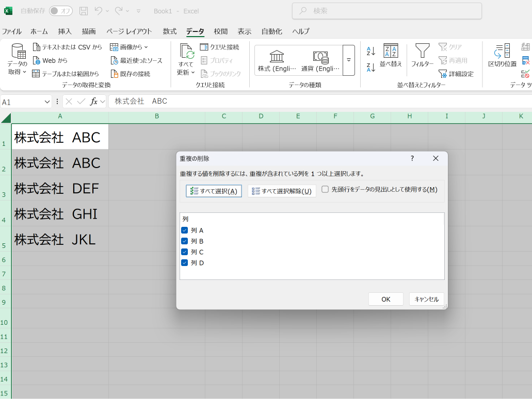Click the Save icon in title bar
This screenshot has width=532, height=399.
pos(84,11)
